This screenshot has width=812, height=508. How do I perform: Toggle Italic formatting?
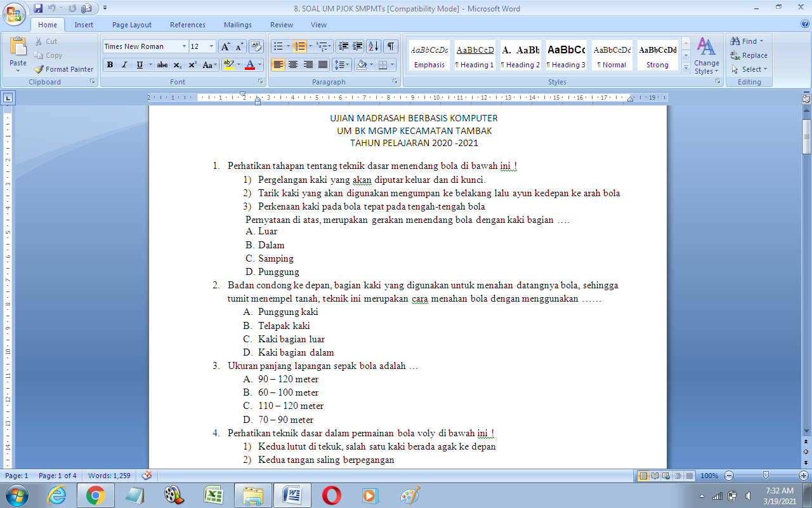pos(124,65)
